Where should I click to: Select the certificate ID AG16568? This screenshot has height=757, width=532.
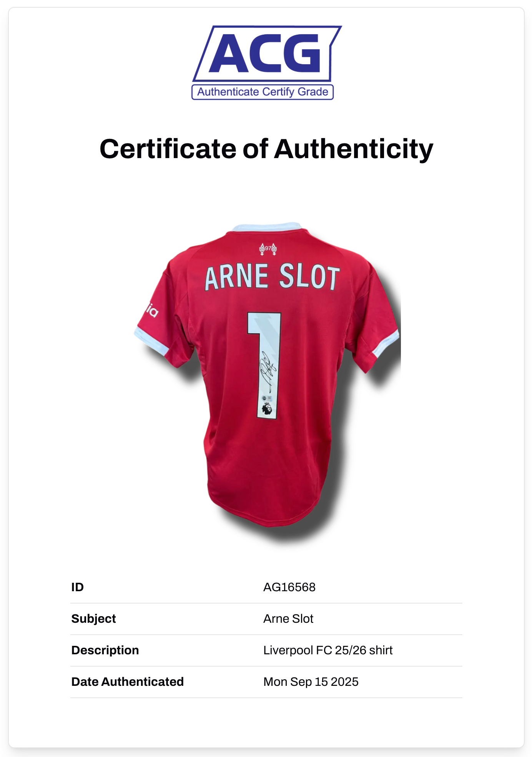289,587
